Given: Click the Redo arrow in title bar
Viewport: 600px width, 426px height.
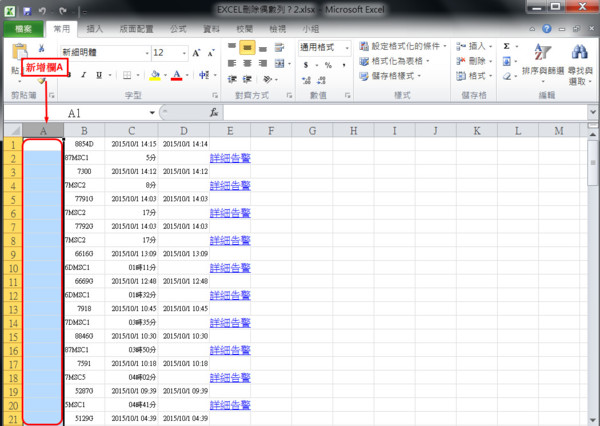Looking at the screenshot, I should [63, 11].
